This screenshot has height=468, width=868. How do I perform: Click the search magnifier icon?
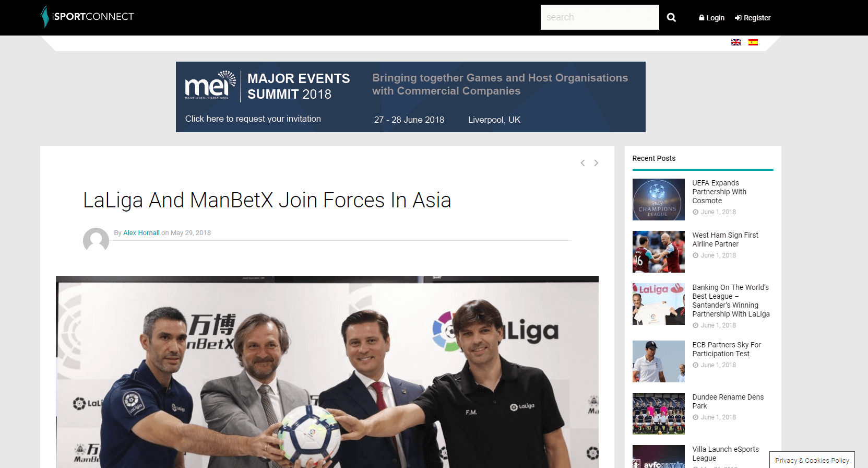pyautogui.click(x=671, y=17)
